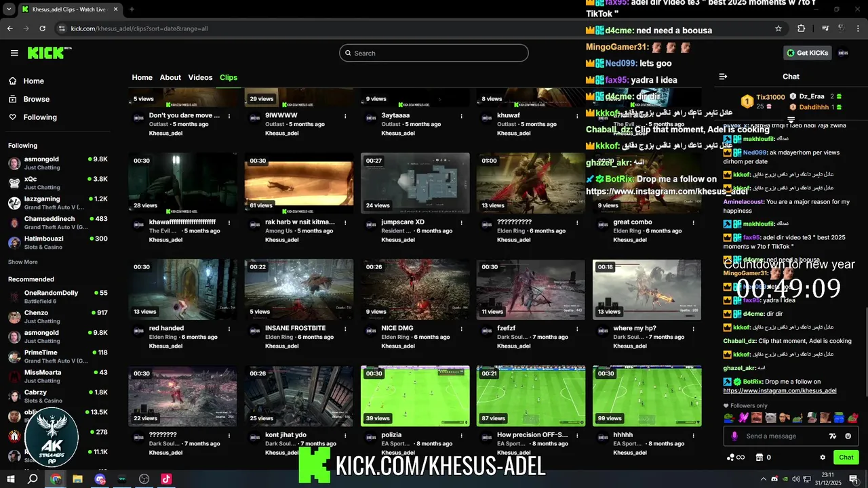Open Discord from the taskbar
This screenshot has height=488, width=868.
pos(100,479)
